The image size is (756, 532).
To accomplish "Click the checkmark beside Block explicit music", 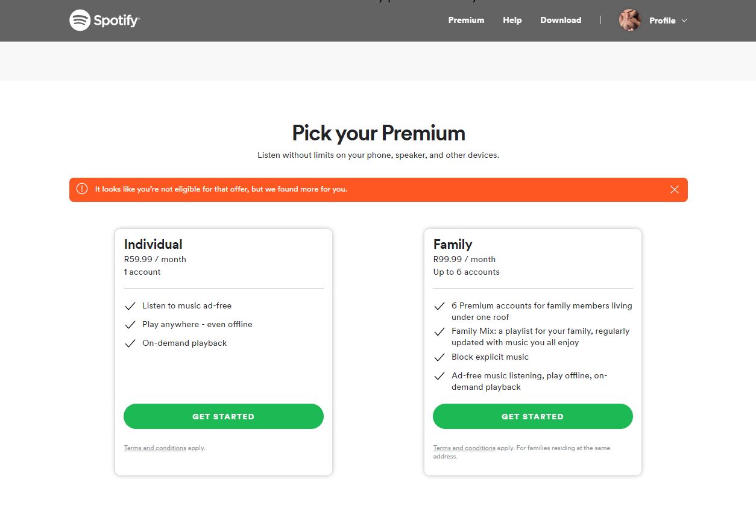I will [x=439, y=357].
